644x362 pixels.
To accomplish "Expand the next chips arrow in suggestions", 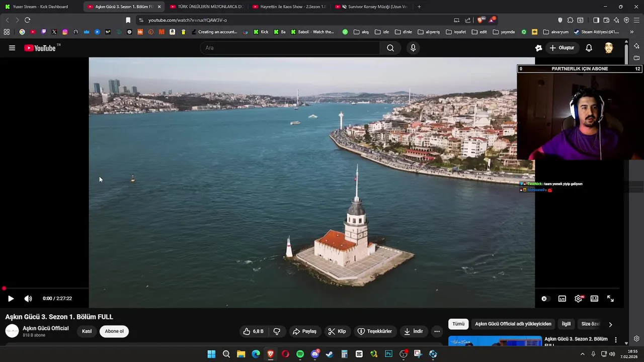I will [610, 324].
